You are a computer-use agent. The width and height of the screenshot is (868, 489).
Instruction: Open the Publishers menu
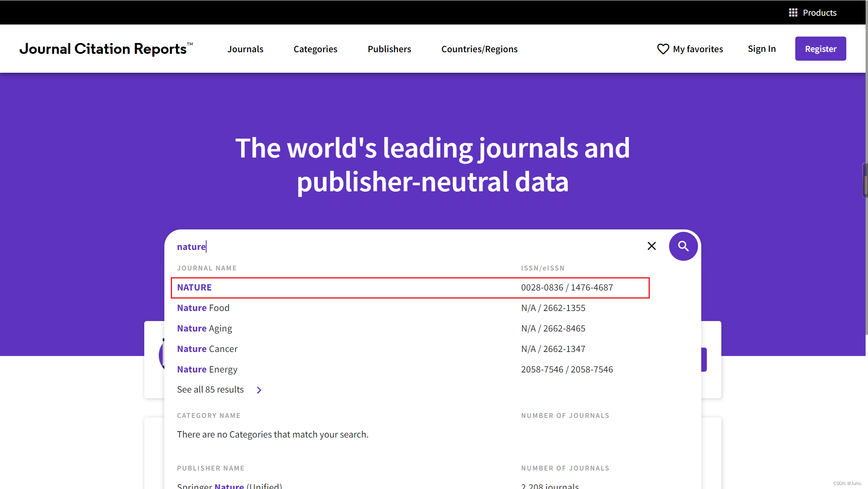[x=389, y=49]
